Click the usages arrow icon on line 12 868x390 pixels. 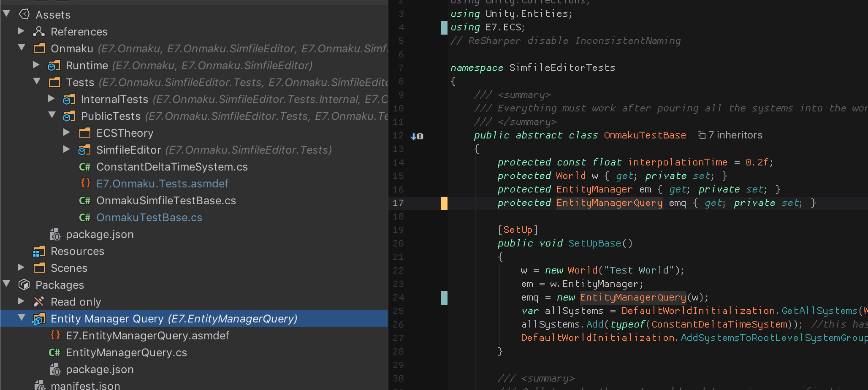416,136
